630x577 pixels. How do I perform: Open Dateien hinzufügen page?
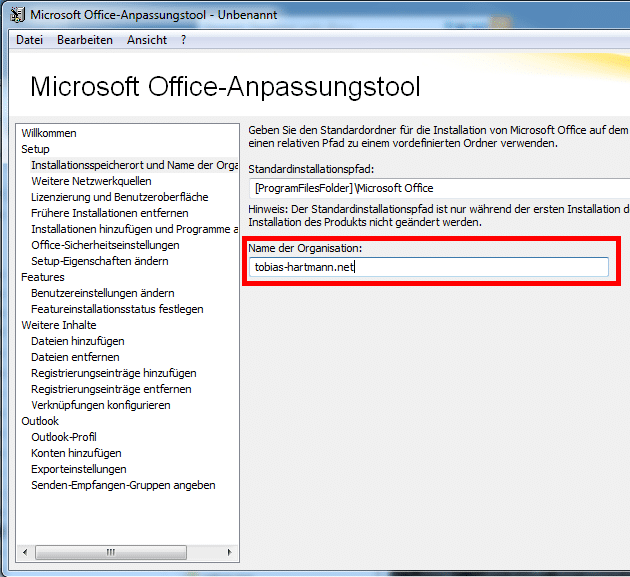point(78,341)
